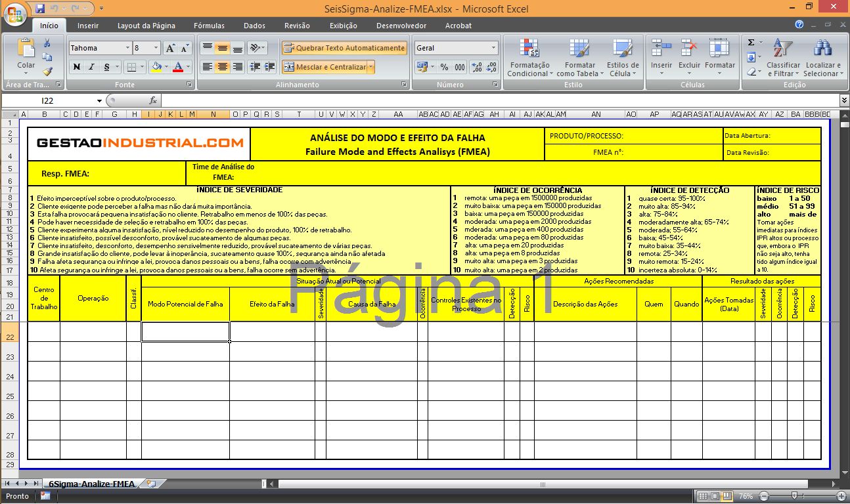Click the AutoSum sigma icon
The image size is (850, 504).
pyautogui.click(x=751, y=43)
